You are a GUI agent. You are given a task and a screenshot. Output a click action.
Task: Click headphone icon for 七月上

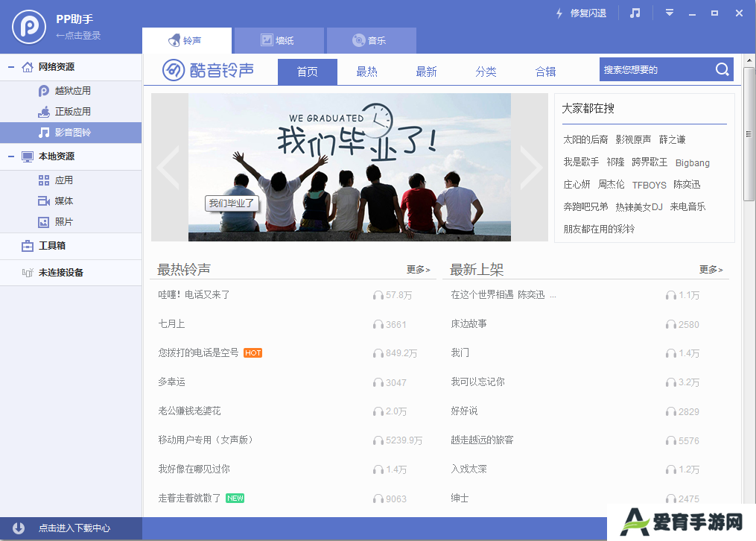click(x=378, y=324)
